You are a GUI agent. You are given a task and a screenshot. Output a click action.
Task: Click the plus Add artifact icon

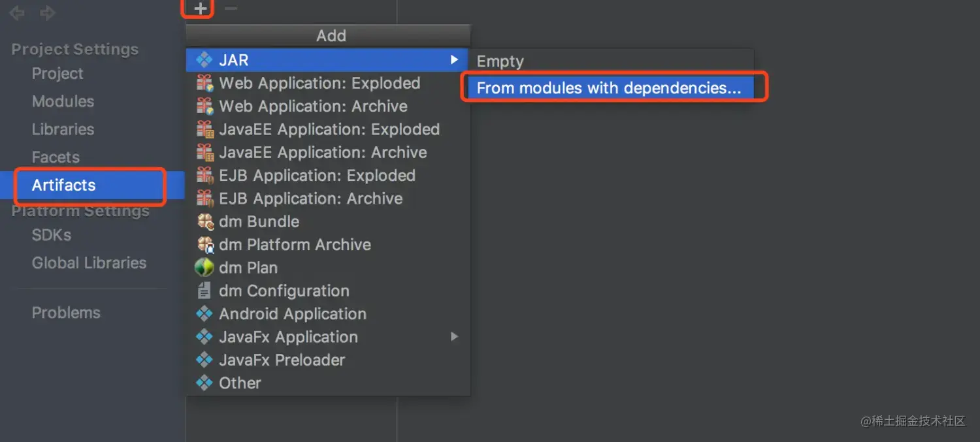(x=201, y=8)
